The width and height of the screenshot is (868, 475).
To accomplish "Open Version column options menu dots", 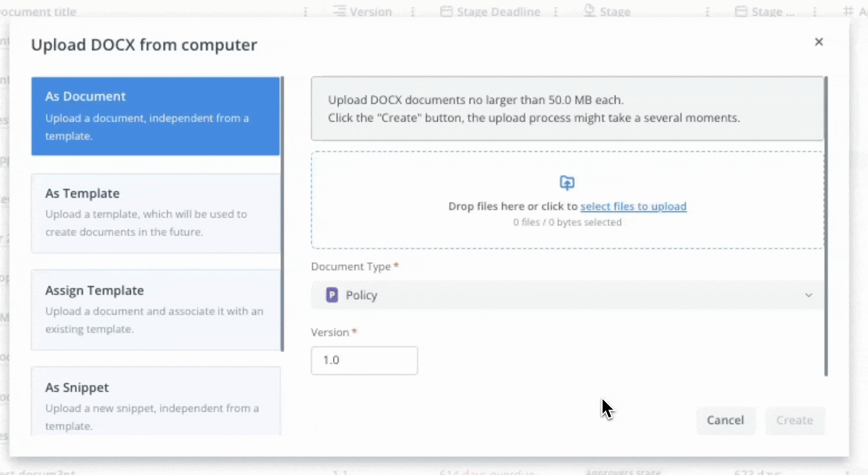I will point(412,12).
